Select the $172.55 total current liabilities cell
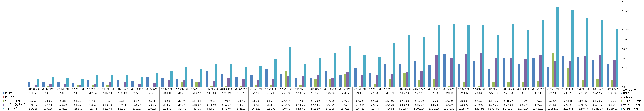The image size is (644, 111). (x=33, y=109)
